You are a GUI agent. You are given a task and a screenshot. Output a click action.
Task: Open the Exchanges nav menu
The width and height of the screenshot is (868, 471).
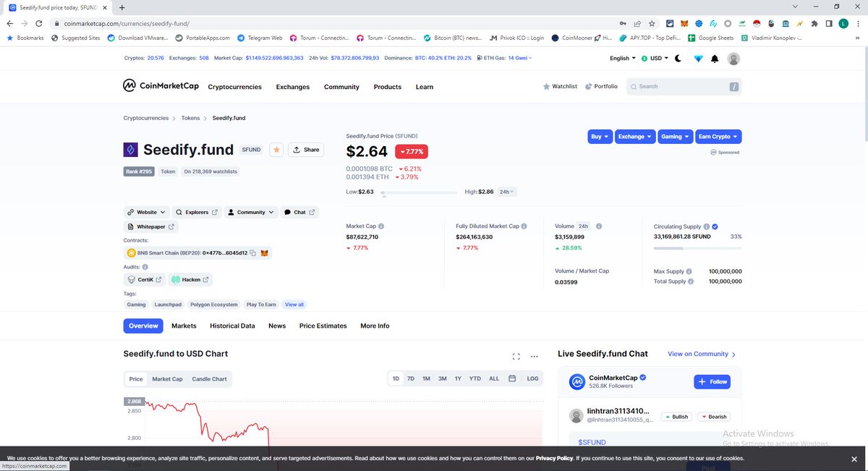point(293,87)
